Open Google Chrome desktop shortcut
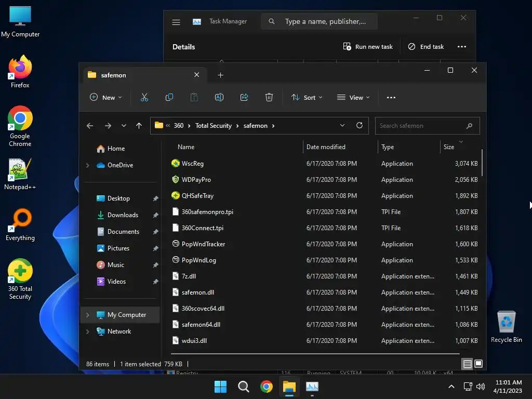532x399 pixels. pos(20,126)
